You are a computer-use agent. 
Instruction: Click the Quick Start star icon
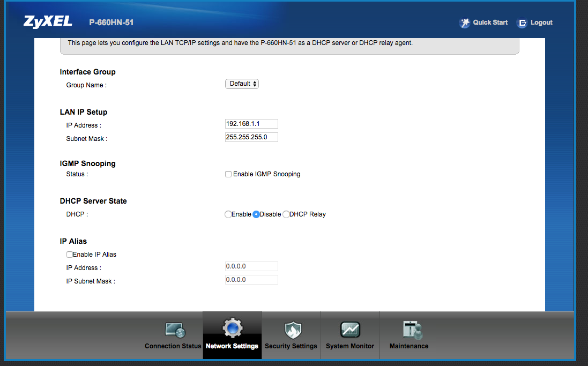tap(464, 23)
